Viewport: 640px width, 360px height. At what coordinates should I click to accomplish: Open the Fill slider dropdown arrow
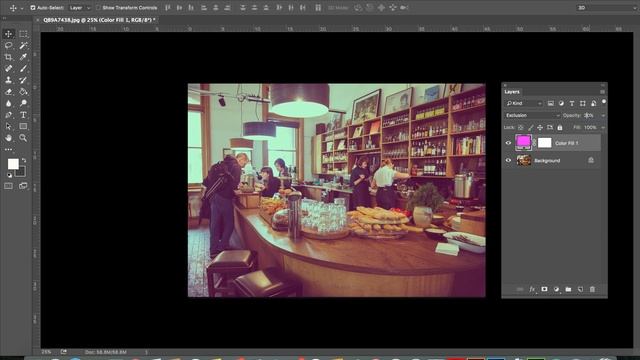(x=603, y=128)
